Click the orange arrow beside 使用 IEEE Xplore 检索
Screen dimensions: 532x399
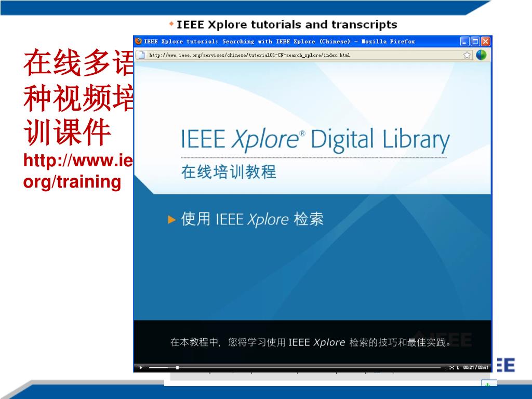coord(171,220)
